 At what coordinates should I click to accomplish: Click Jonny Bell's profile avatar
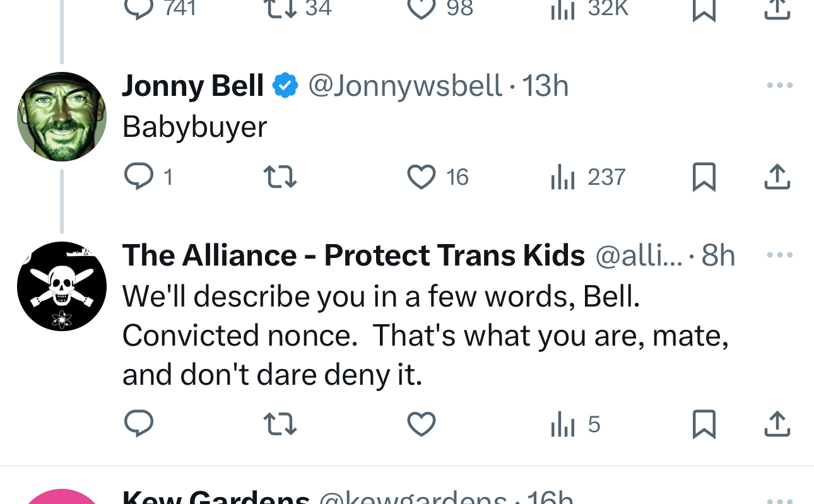click(x=62, y=117)
